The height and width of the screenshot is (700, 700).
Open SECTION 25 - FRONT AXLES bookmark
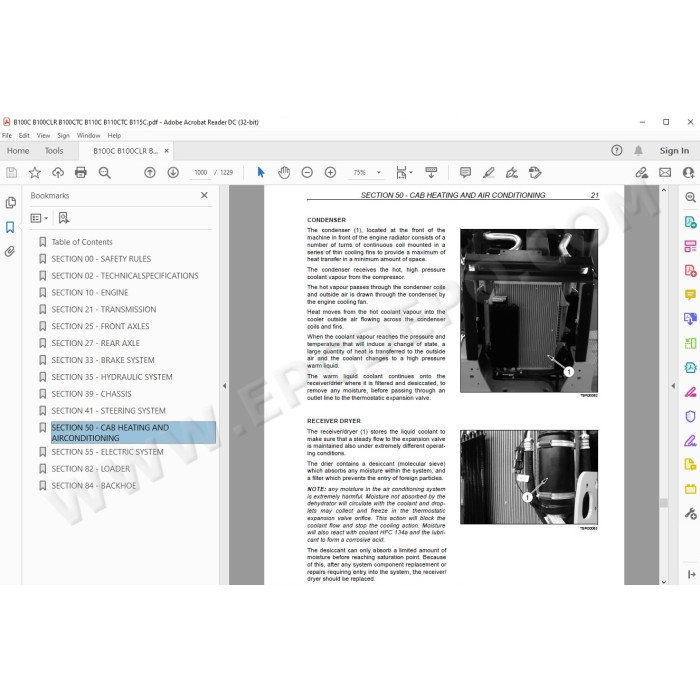pos(100,326)
